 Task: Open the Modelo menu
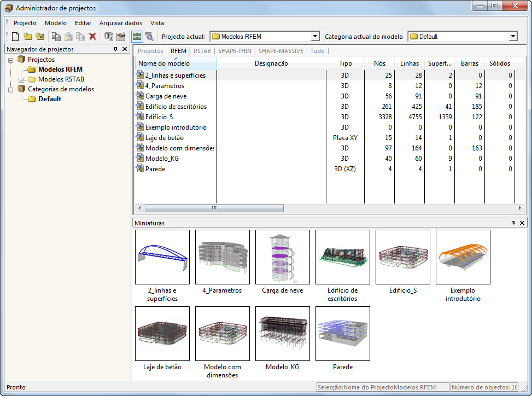(56, 23)
